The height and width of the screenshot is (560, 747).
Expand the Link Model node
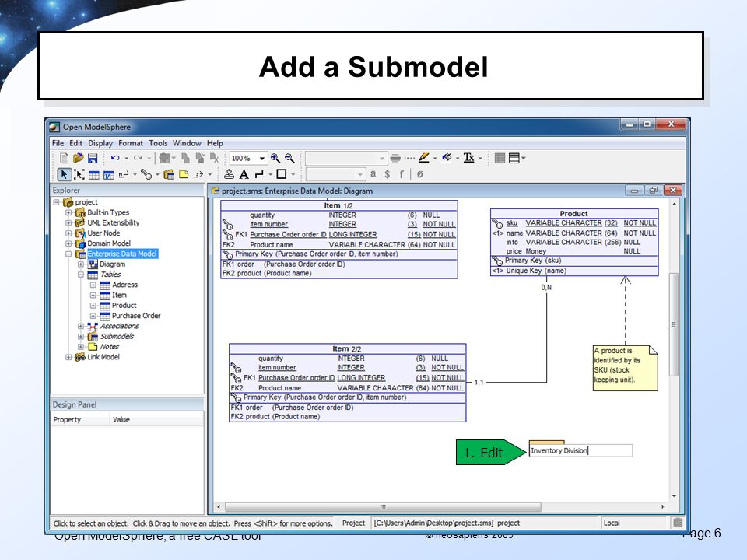[68, 357]
